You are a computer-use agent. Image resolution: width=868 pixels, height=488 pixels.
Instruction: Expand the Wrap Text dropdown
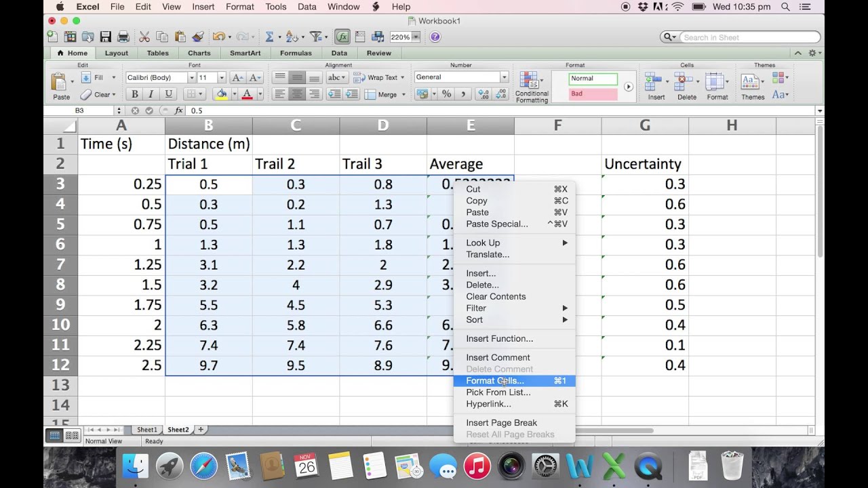403,77
